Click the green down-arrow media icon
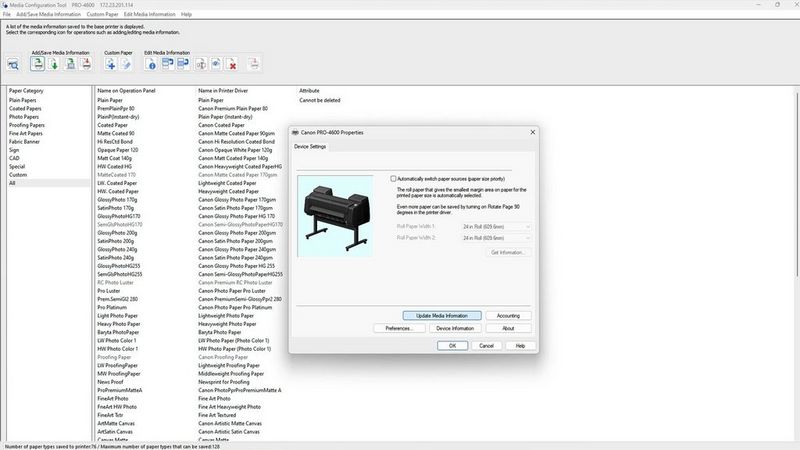 point(54,65)
